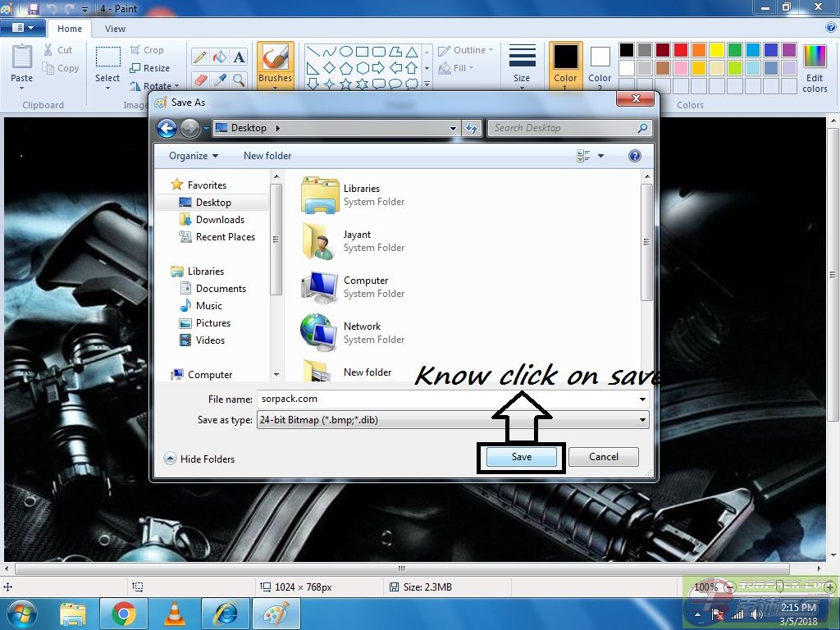Image resolution: width=840 pixels, height=630 pixels.
Task: Select the Color picker eyedropper tool
Action: (x=219, y=80)
